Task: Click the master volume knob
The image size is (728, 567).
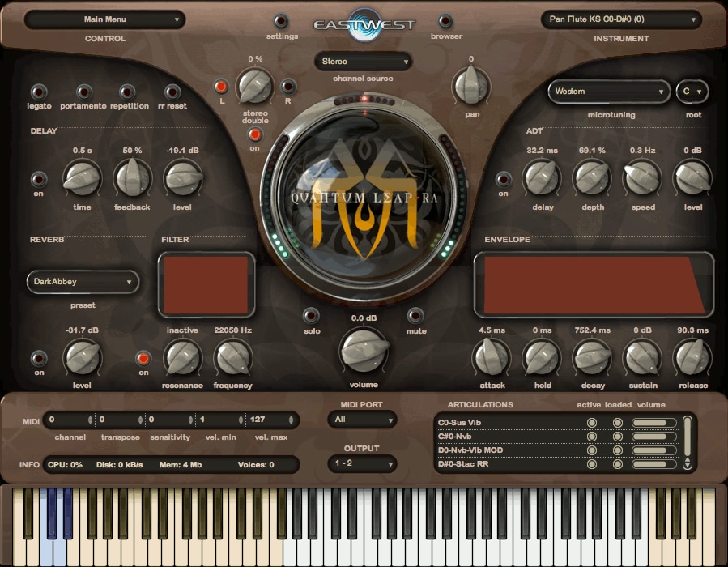Action: 364,351
